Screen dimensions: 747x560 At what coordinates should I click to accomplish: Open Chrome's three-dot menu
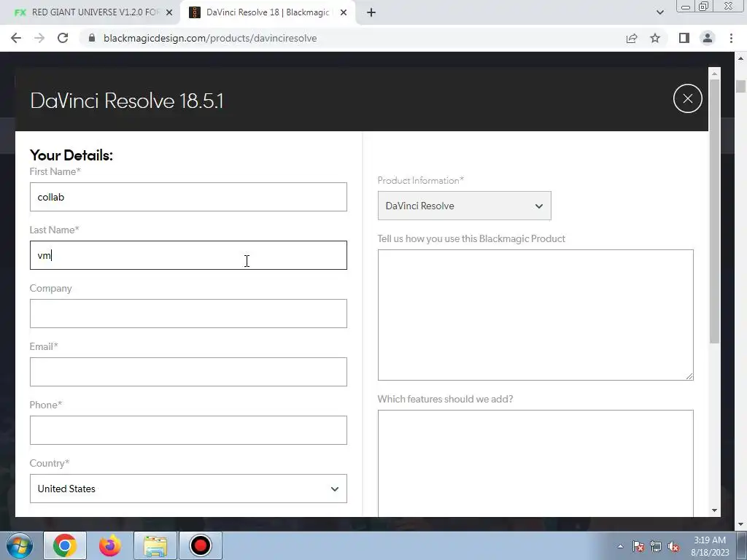[x=731, y=38]
